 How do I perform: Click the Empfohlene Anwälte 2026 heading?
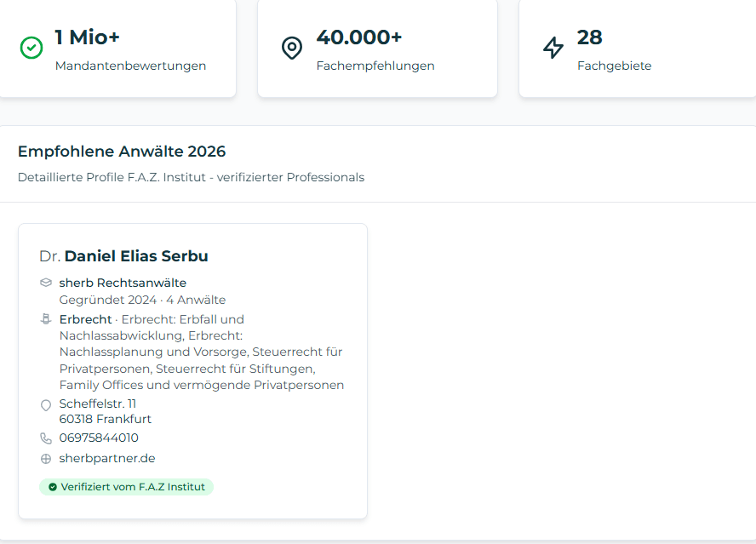(x=122, y=152)
